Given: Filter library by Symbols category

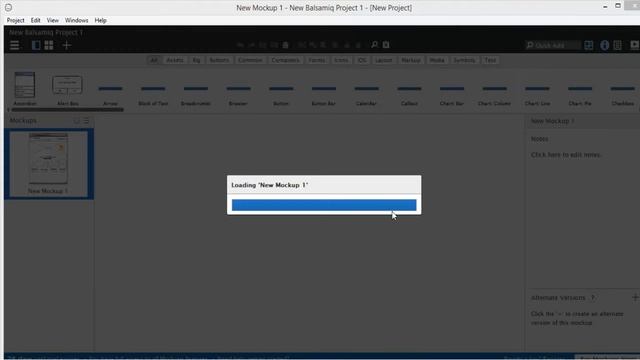Looking at the screenshot, I should pyautogui.click(x=464, y=60).
